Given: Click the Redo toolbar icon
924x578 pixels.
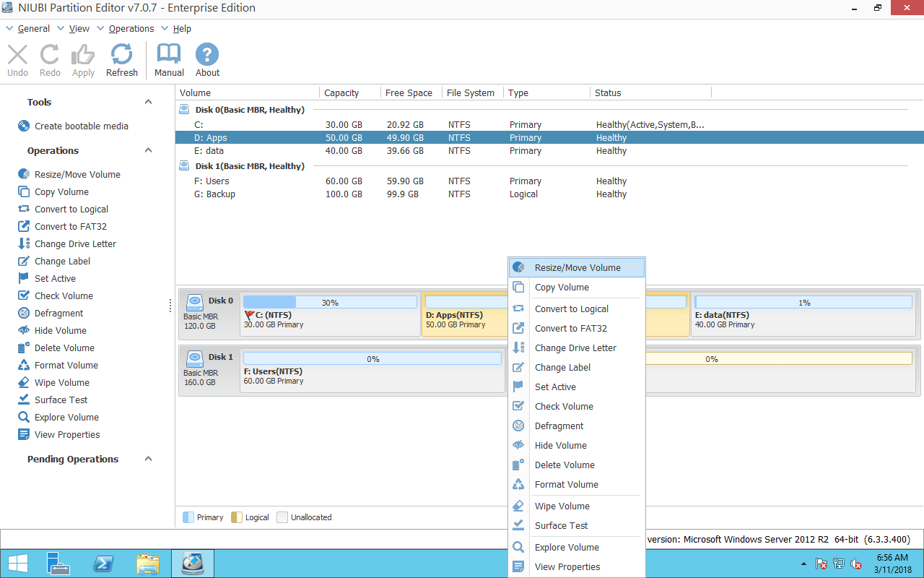Looking at the screenshot, I should [50, 55].
